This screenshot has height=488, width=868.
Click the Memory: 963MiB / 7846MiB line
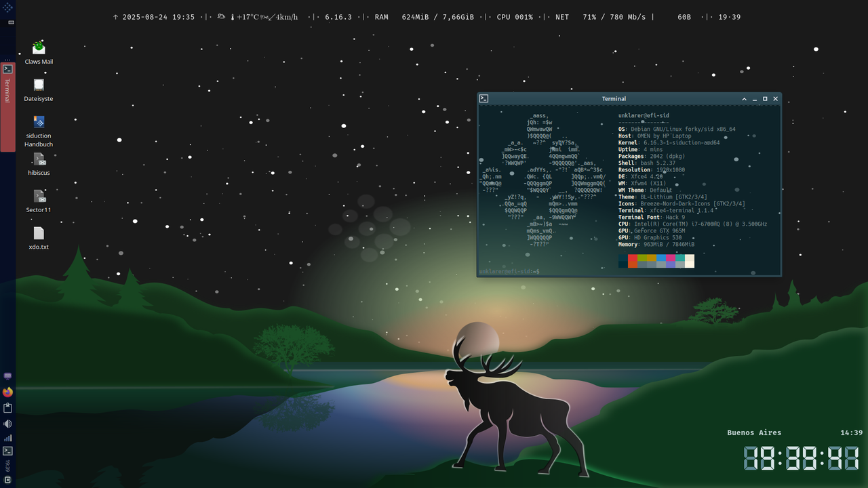click(x=656, y=244)
